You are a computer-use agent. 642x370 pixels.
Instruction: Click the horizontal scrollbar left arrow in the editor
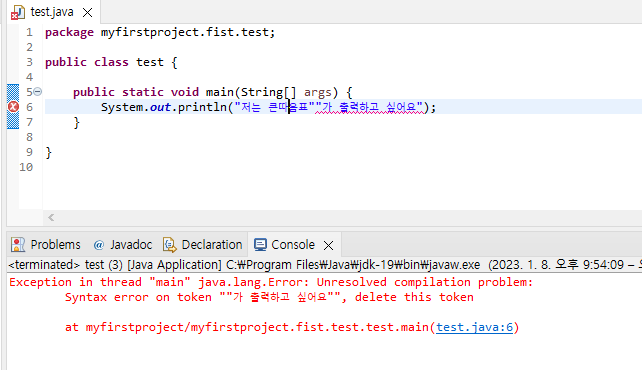51,217
